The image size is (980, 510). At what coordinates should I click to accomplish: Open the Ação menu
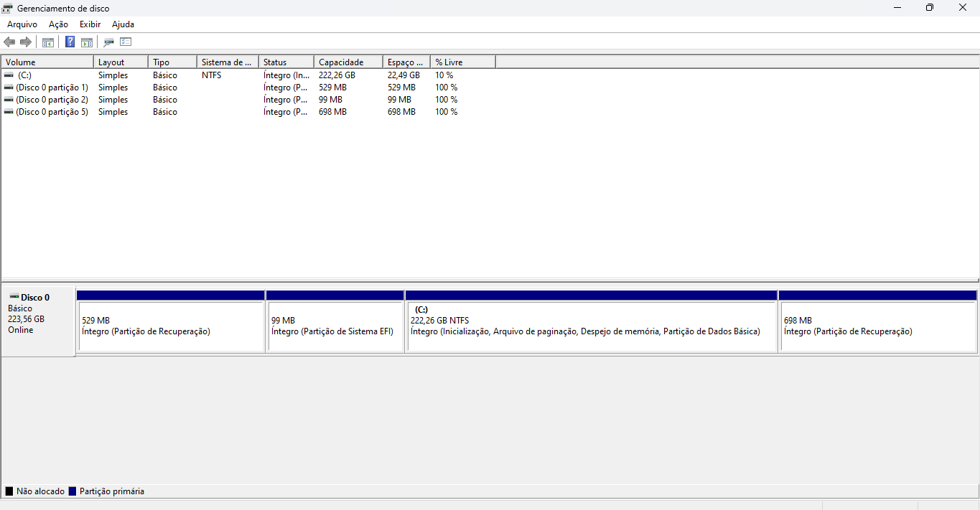click(58, 24)
